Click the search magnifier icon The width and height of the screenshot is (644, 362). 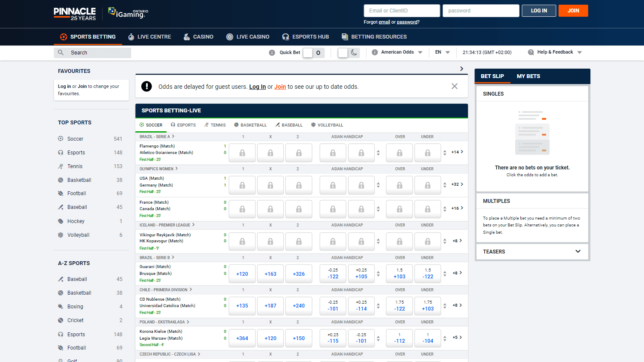coord(61,52)
